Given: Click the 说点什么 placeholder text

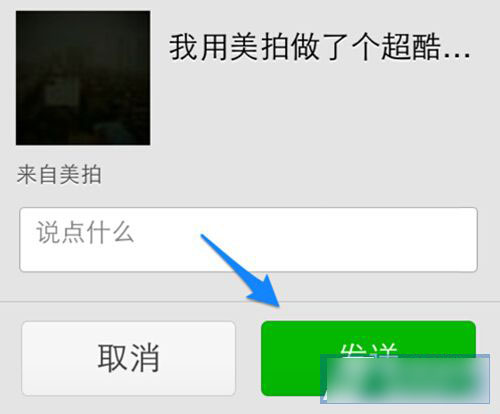Looking at the screenshot, I should click(85, 232).
